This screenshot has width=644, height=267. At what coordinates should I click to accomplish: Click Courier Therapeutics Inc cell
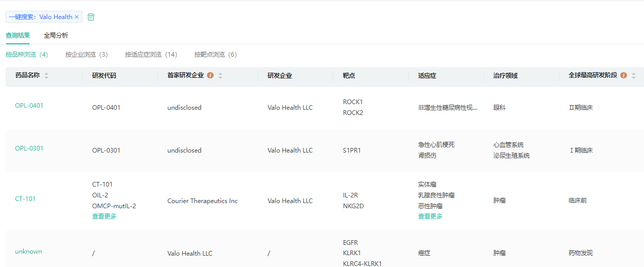[202, 201]
